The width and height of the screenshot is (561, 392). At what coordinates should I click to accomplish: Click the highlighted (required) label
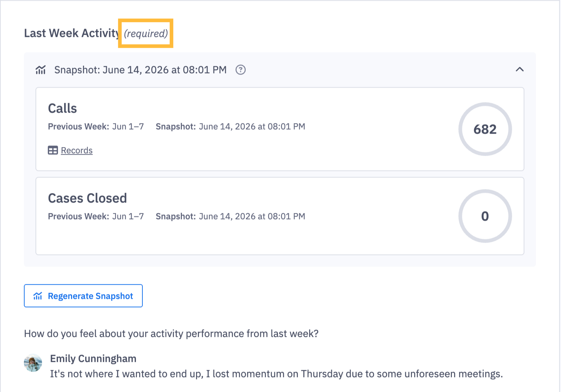click(146, 33)
